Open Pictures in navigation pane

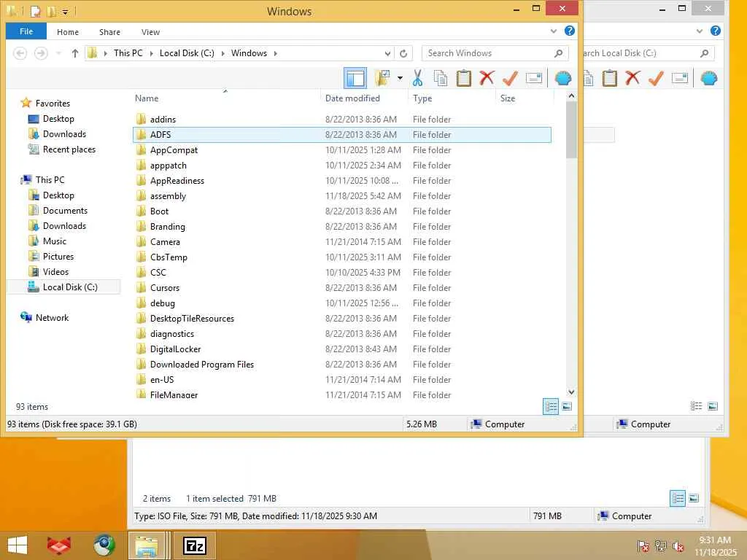[x=58, y=256]
